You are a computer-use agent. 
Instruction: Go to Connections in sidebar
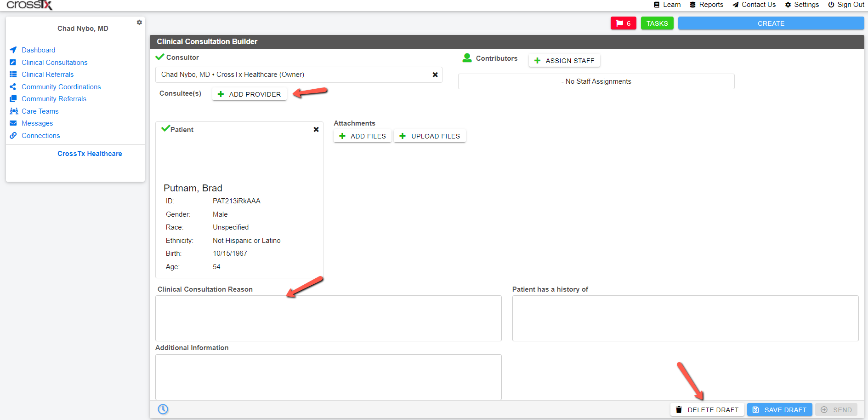click(x=41, y=135)
